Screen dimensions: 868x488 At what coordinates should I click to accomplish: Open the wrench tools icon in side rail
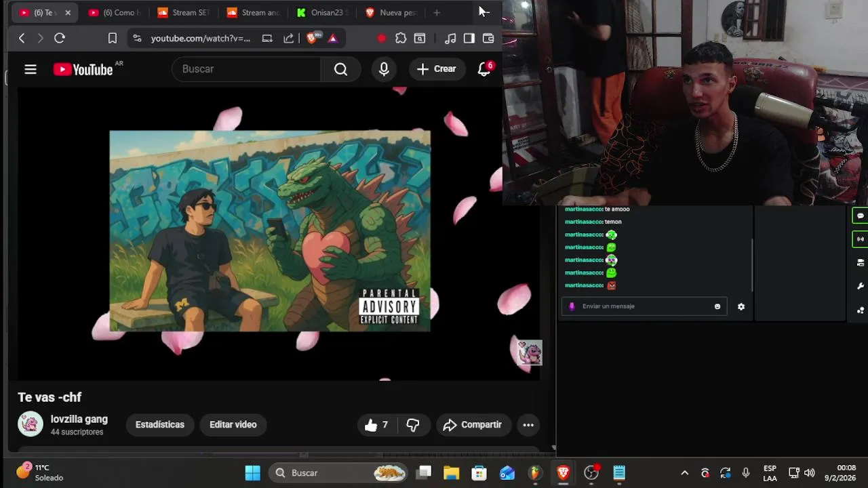860,286
